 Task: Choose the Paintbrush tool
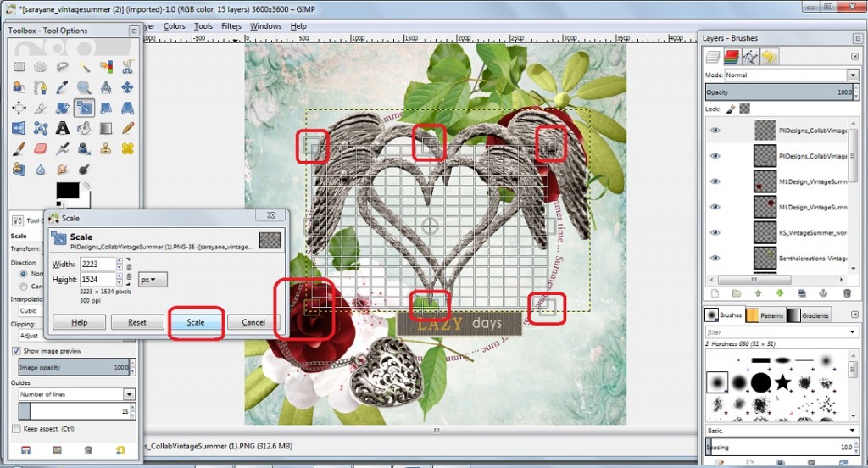(19, 149)
